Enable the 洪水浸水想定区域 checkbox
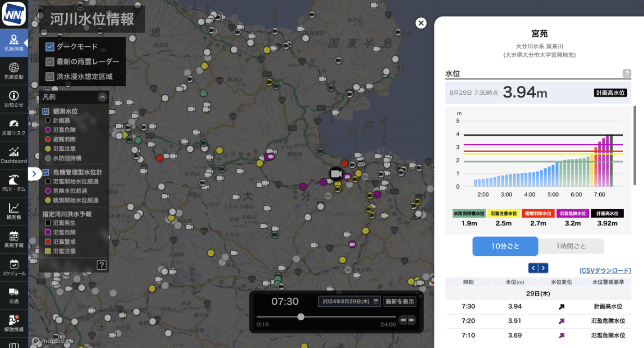 pos(50,77)
